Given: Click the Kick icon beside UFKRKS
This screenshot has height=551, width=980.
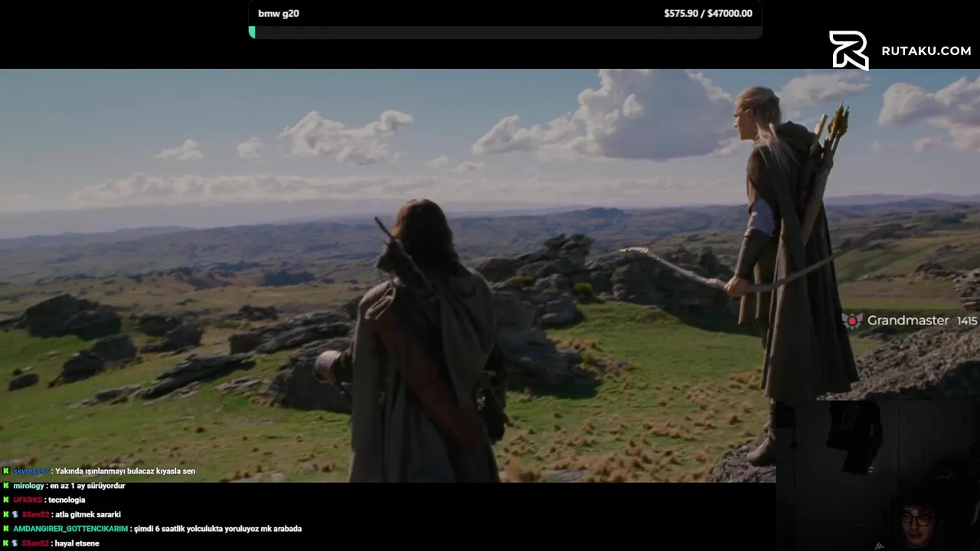Looking at the screenshot, I should pyautogui.click(x=6, y=500).
